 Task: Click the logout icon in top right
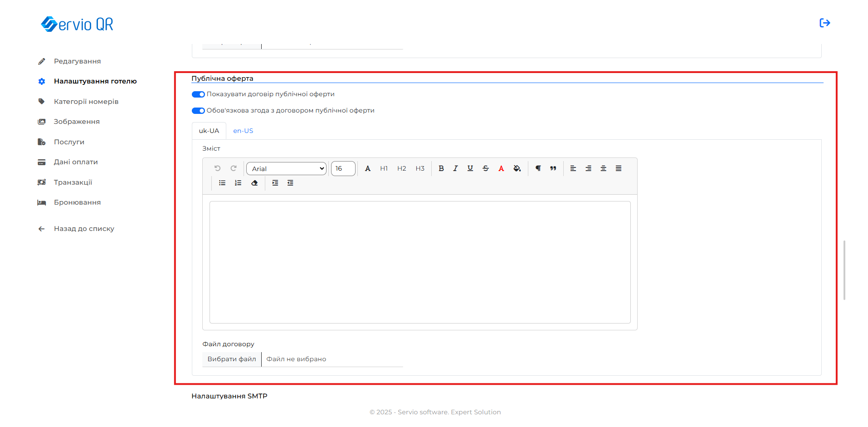(x=824, y=23)
